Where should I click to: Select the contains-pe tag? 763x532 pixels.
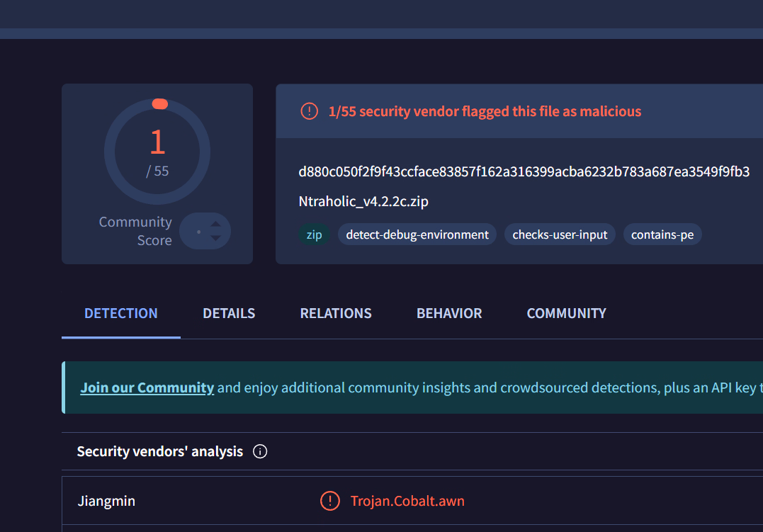[662, 234]
